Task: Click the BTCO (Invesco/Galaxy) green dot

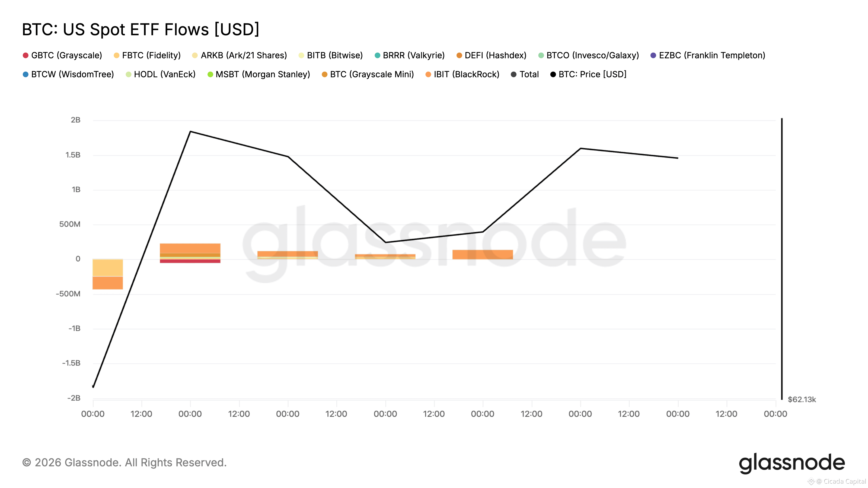Action: click(541, 56)
